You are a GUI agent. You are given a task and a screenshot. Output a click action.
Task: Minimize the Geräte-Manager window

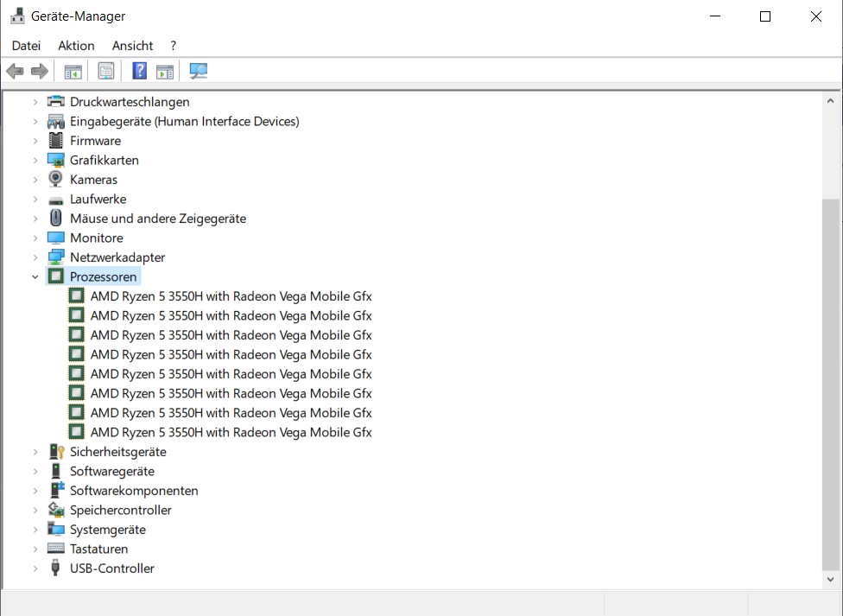point(715,16)
